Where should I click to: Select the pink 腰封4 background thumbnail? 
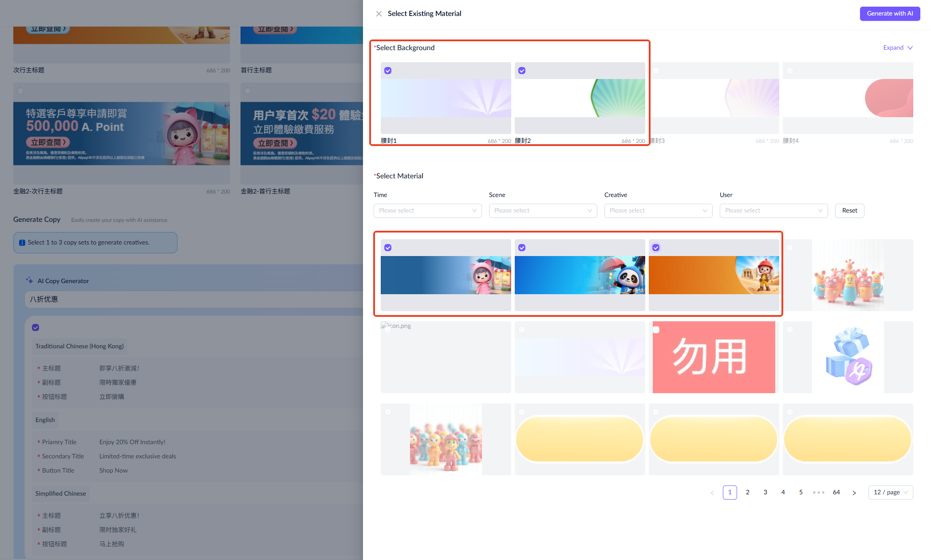[848, 98]
